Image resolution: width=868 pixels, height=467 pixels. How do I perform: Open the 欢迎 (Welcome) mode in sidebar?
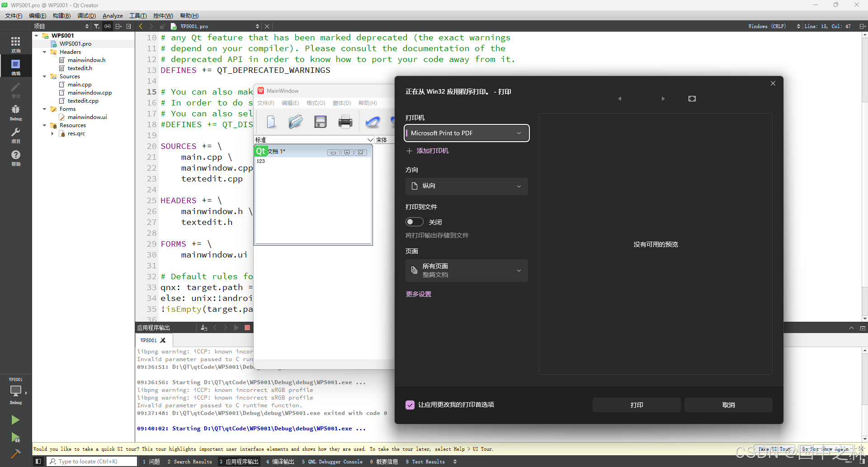pos(16,44)
